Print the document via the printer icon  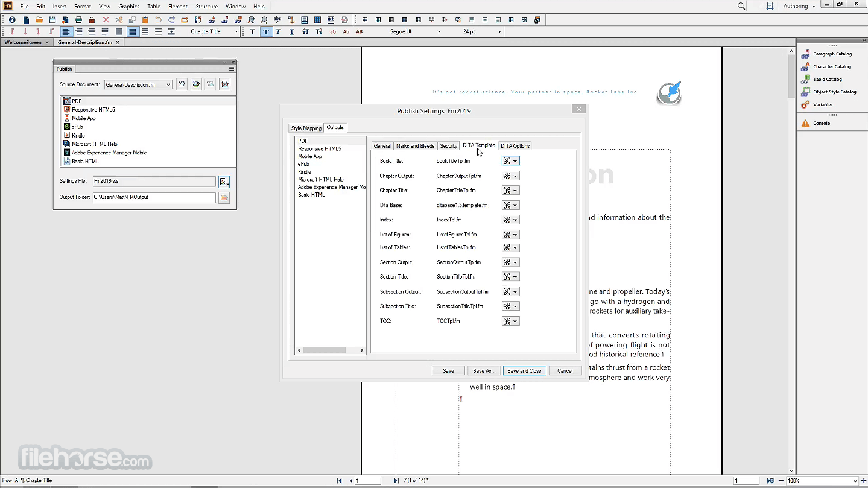pyautogui.click(x=78, y=20)
